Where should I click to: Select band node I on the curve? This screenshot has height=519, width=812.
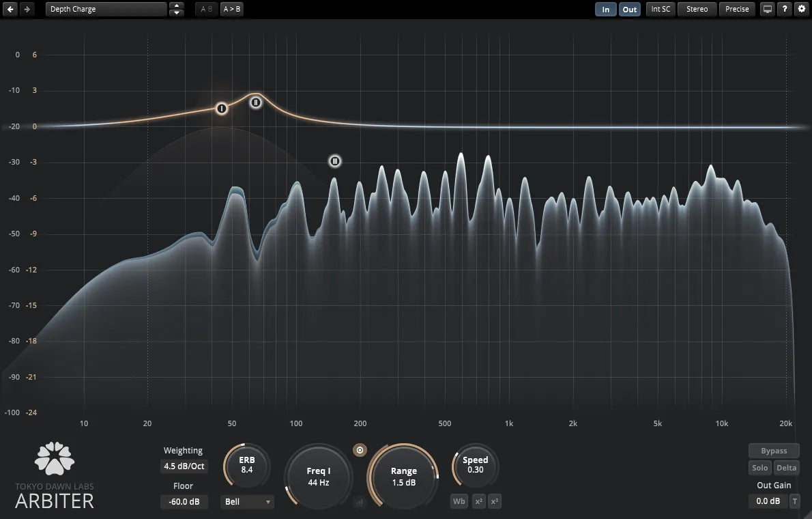221,109
